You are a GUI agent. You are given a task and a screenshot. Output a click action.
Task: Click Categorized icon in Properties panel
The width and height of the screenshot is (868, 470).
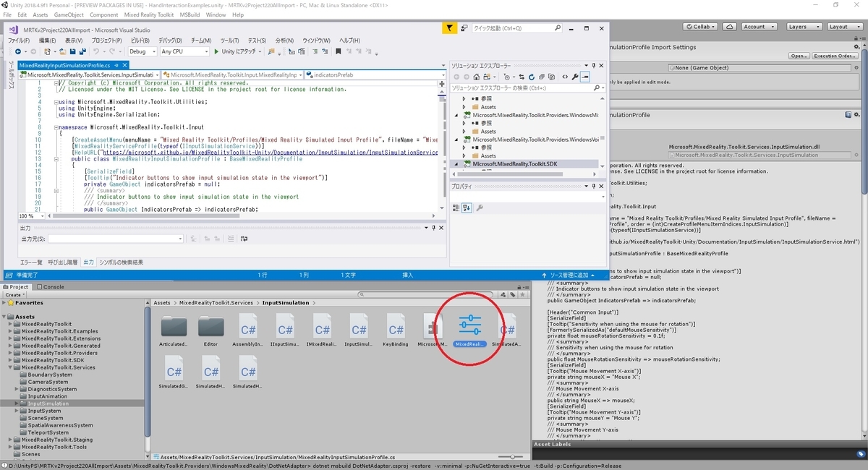point(456,208)
